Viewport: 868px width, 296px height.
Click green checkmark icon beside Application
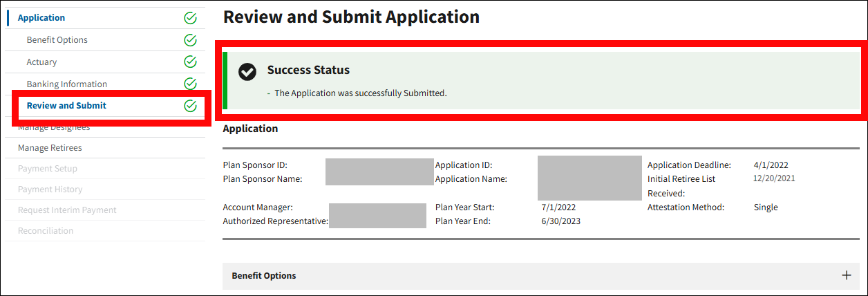pos(191,18)
